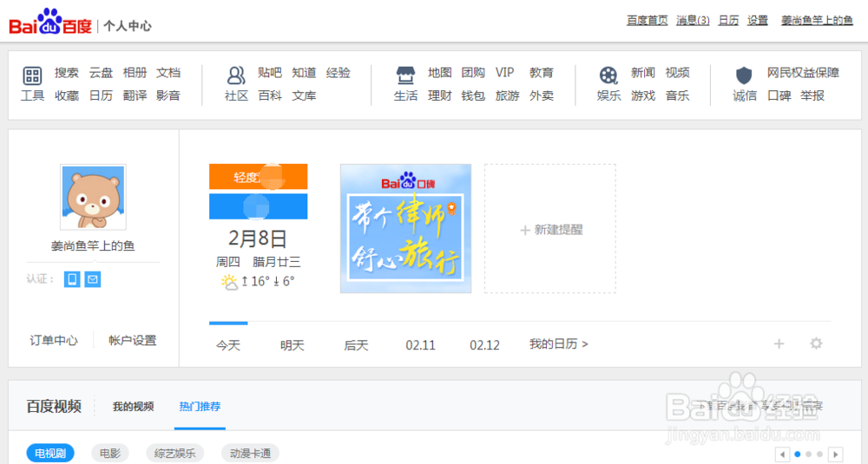
Task: Open the 教育 link
Action: (542, 73)
